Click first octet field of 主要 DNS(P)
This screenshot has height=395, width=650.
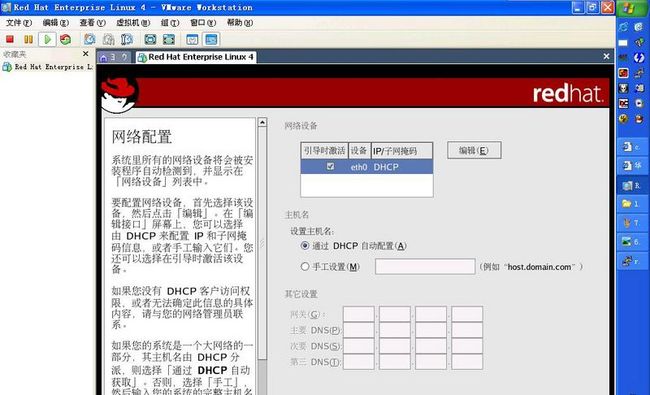coord(359,330)
